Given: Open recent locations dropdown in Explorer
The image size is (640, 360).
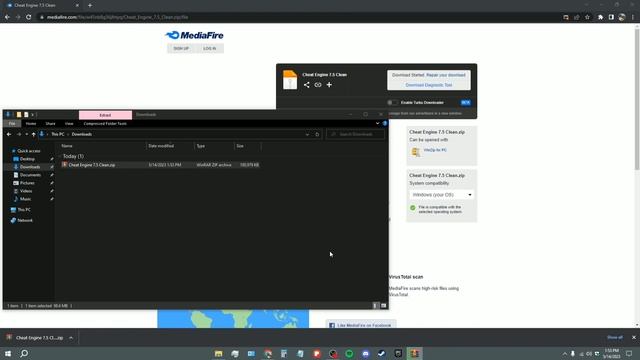Looking at the screenshot, I should [27, 134].
